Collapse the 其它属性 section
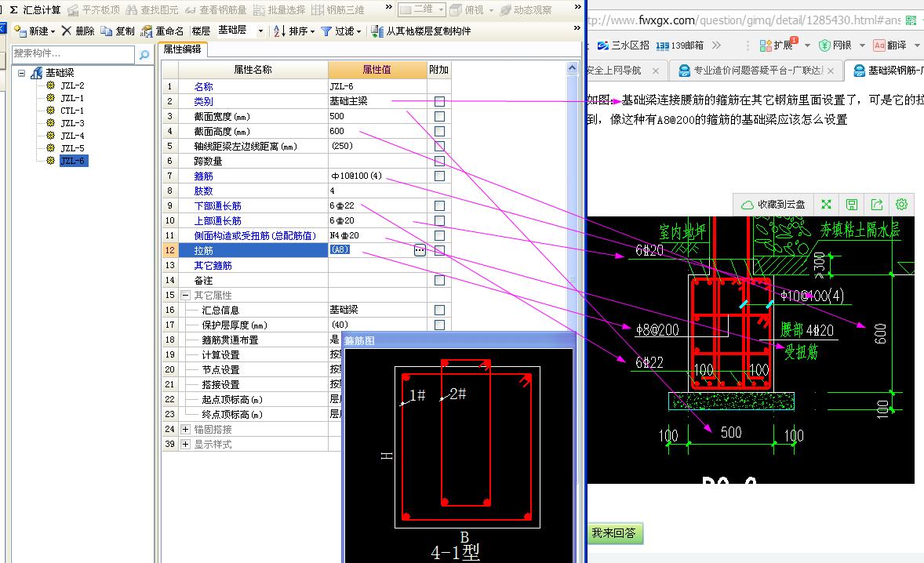The image size is (924, 563). [186, 295]
